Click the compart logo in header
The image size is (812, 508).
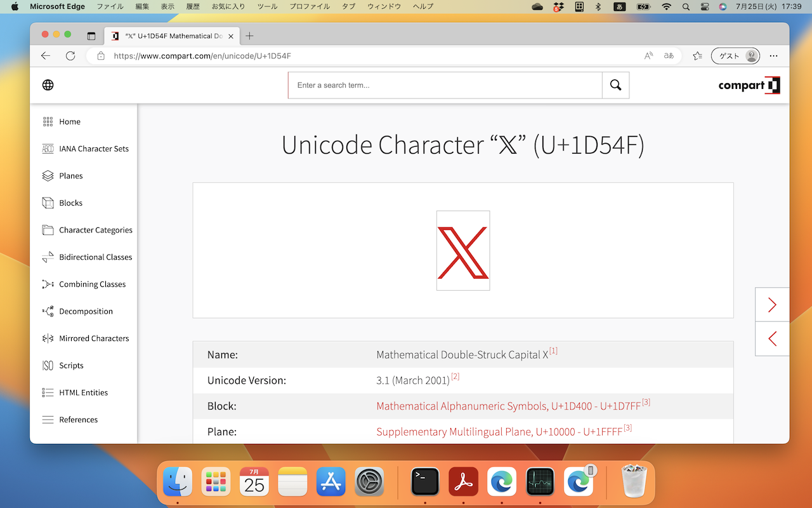tap(749, 85)
